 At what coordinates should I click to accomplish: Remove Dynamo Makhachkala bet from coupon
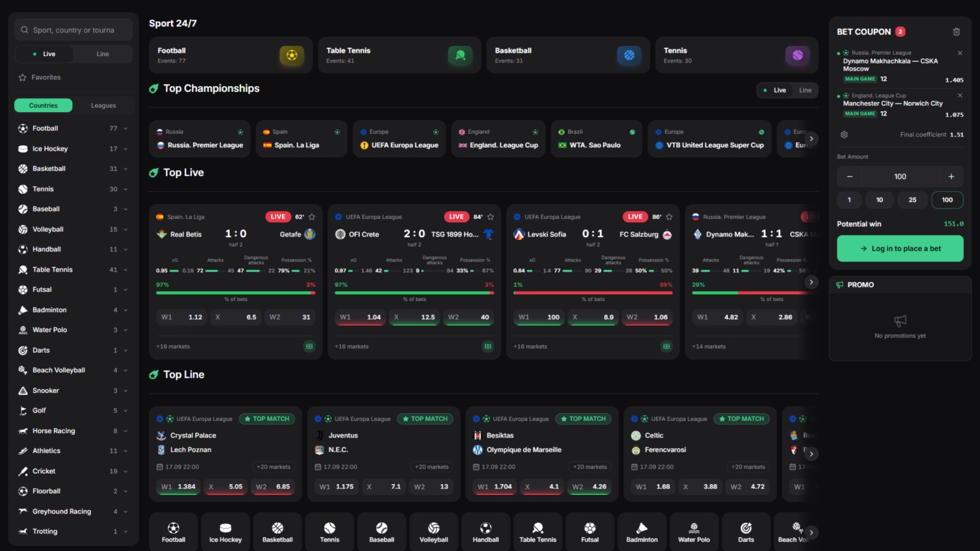[x=960, y=53]
